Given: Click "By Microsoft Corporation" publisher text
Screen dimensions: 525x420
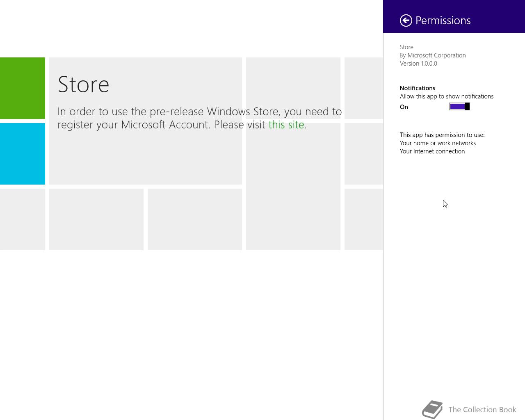Looking at the screenshot, I should coord(433,55).
